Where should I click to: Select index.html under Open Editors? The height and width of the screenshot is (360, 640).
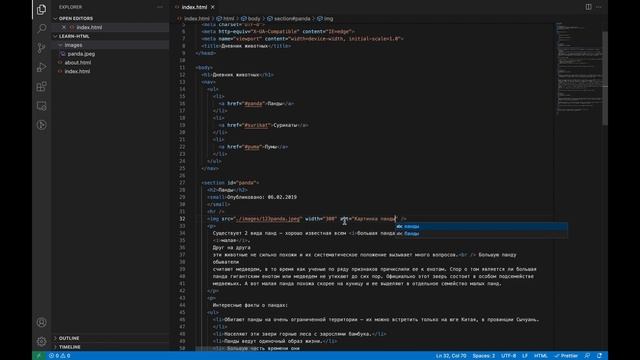(89, 27)
